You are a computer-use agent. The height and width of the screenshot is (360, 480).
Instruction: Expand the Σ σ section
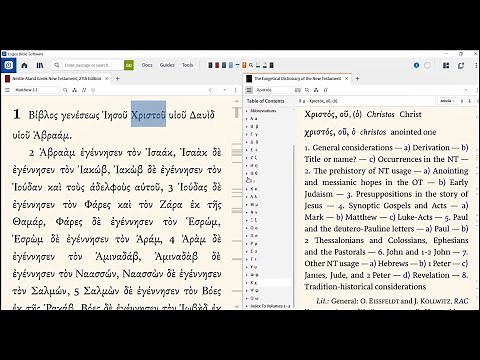(x=247, y=251)
